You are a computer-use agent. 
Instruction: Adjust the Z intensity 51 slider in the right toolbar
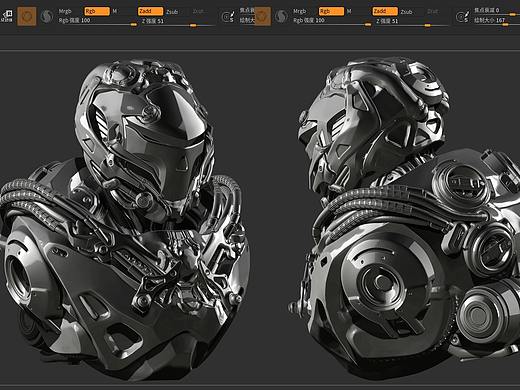412,23
